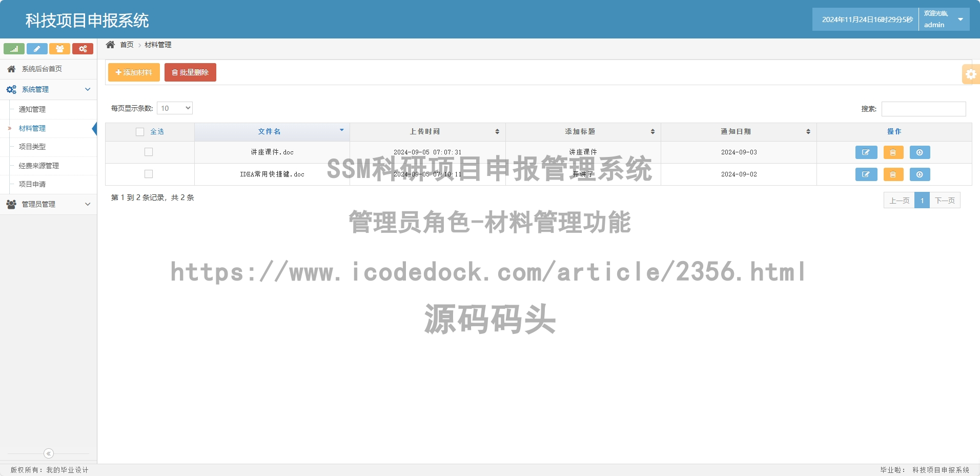Click the 材料管理 breadcrumb text
Screen dimensions: 980x476
(158, 45)
